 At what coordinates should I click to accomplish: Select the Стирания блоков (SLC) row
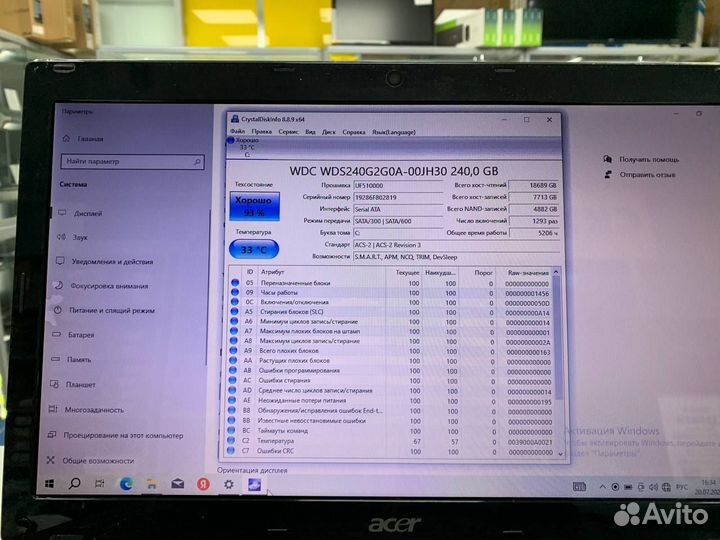391,312
